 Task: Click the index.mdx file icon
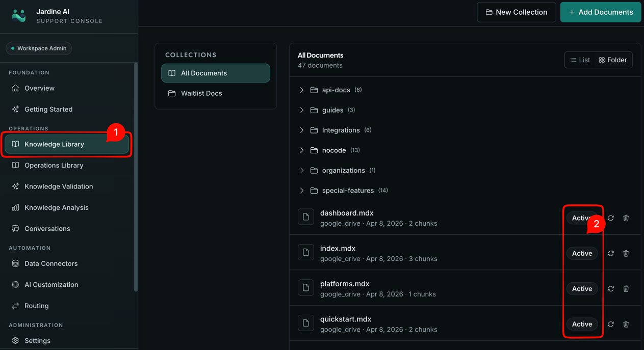[x=306, y=252]
